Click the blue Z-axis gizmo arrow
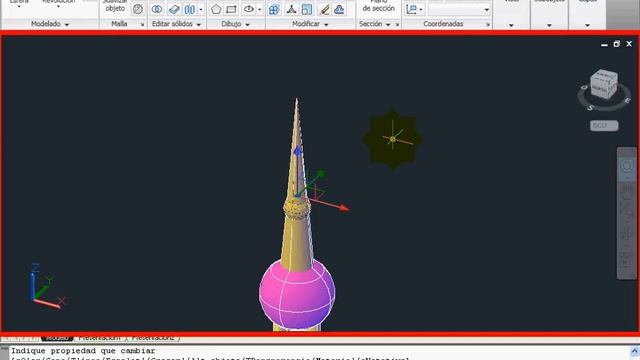This screenshot has height=360, width=640. 298,151
